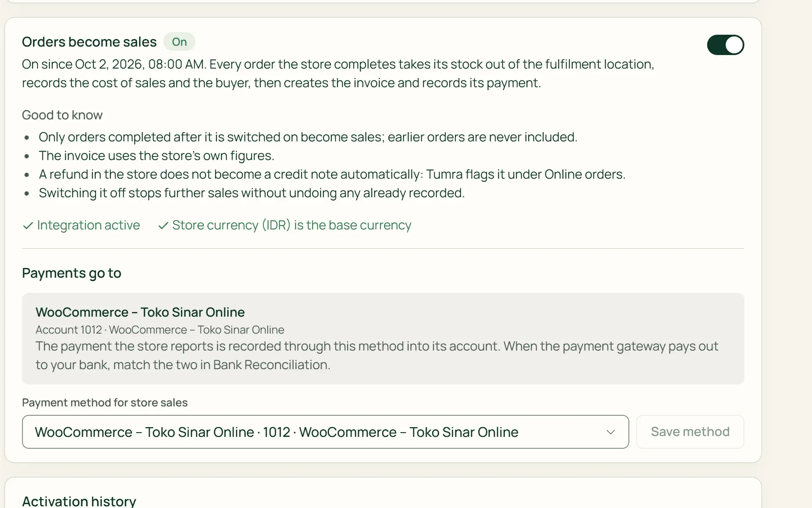The image size is (812, 508).
Task: Click the bullet about earlier orders never included
Action: [308, 137]
